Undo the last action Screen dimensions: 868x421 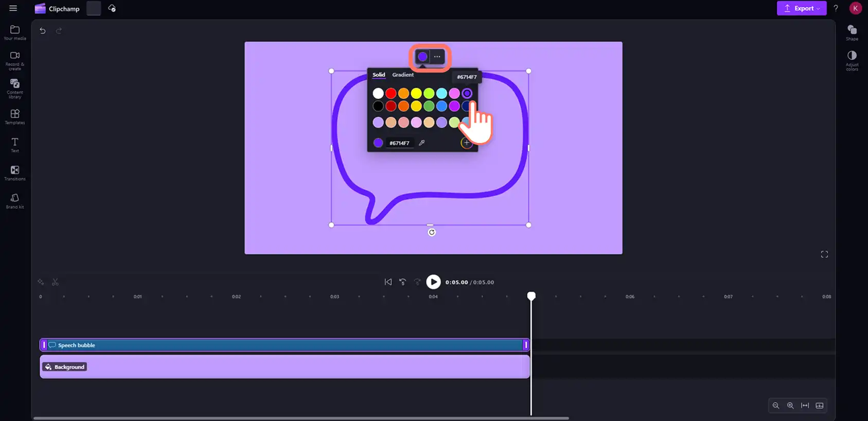pos(43,31)
